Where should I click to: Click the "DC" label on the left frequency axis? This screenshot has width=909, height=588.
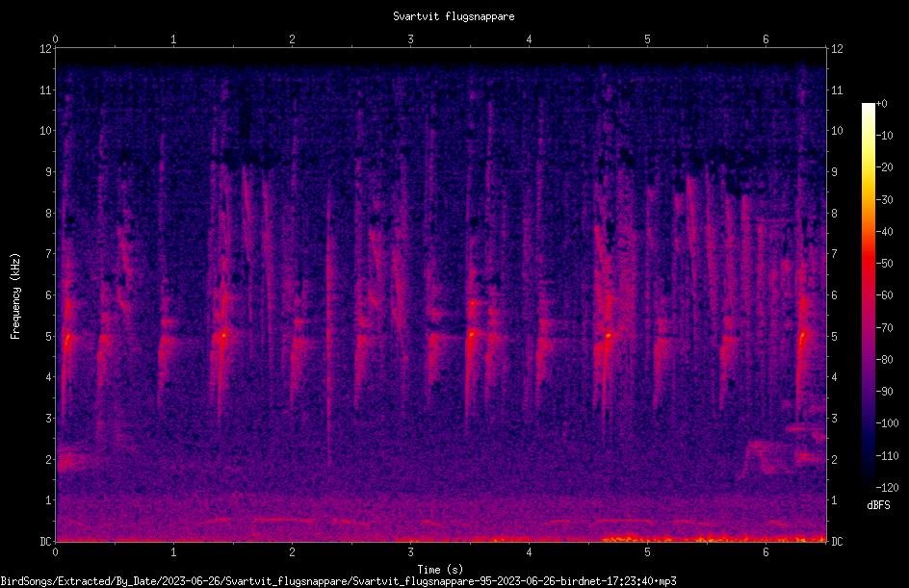(45, 542)
